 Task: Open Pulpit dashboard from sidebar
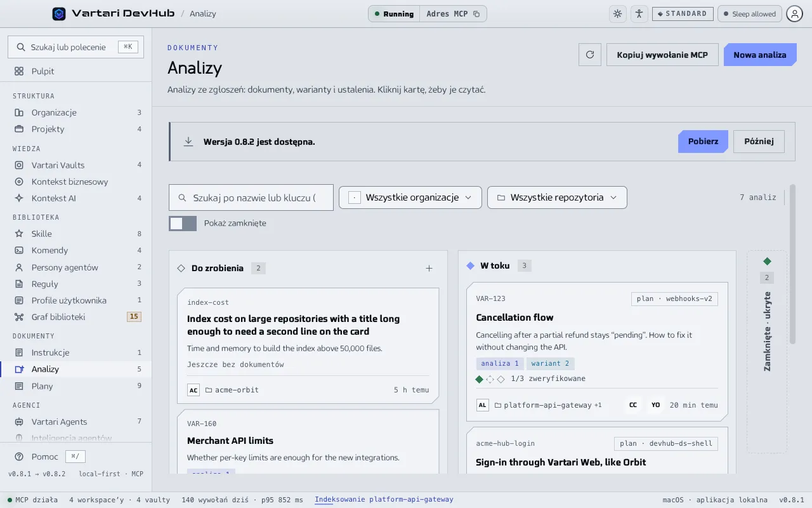pyautogui.click(x=76, y=71)
